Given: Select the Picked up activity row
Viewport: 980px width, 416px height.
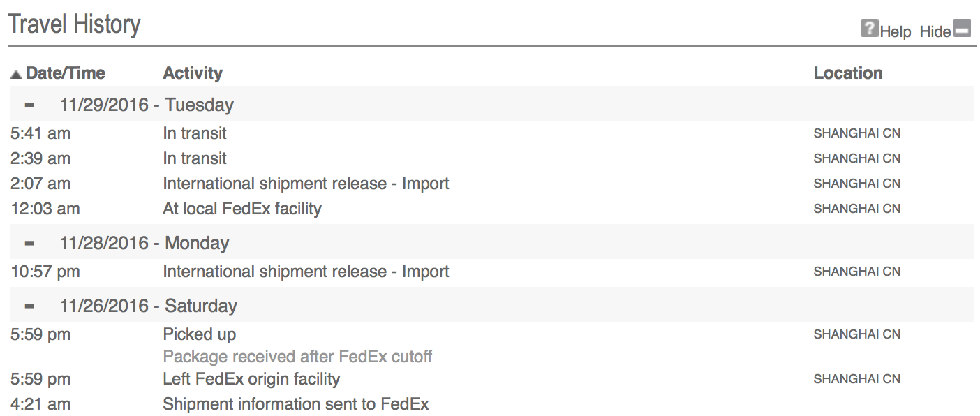Looking at the screenshot, I should (491, 334).
